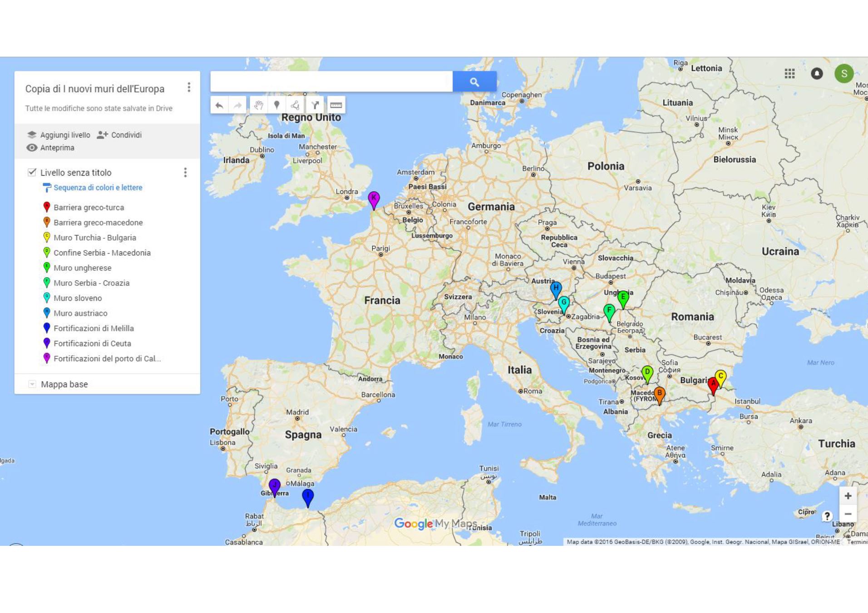Click the Mappa base label
Viewport: 868px width, 613px height.
(x=64, y=384)
